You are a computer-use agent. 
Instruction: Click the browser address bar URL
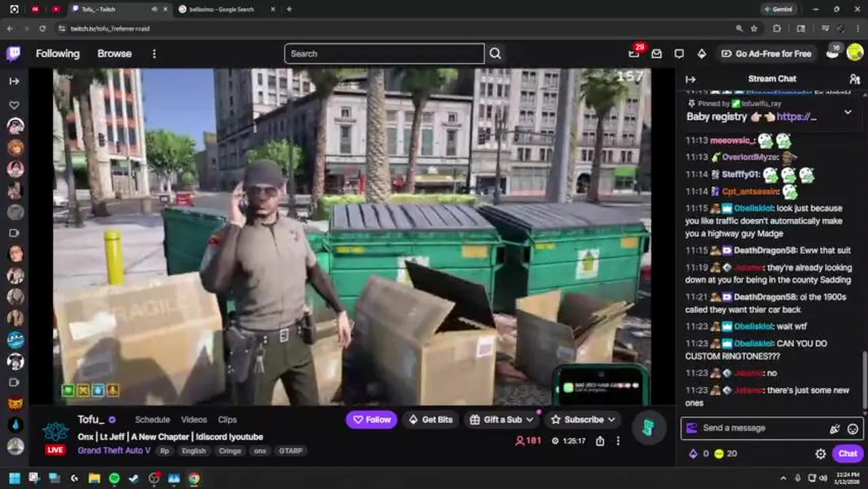tap(110, 29)
